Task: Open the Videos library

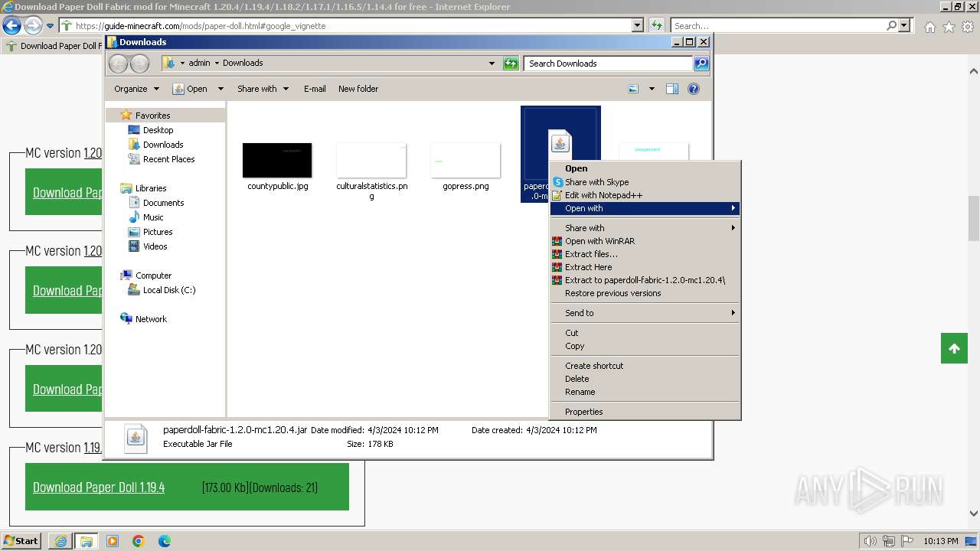Action: (x=155, y=246)
